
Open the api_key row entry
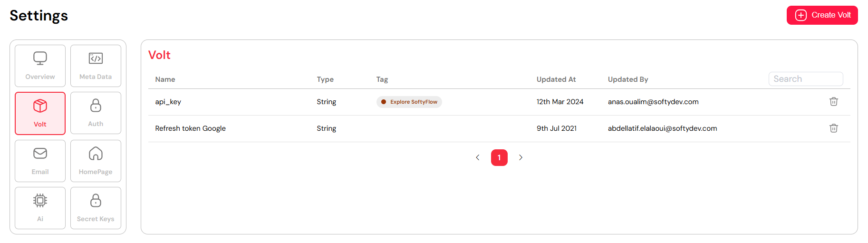point(499,102)
